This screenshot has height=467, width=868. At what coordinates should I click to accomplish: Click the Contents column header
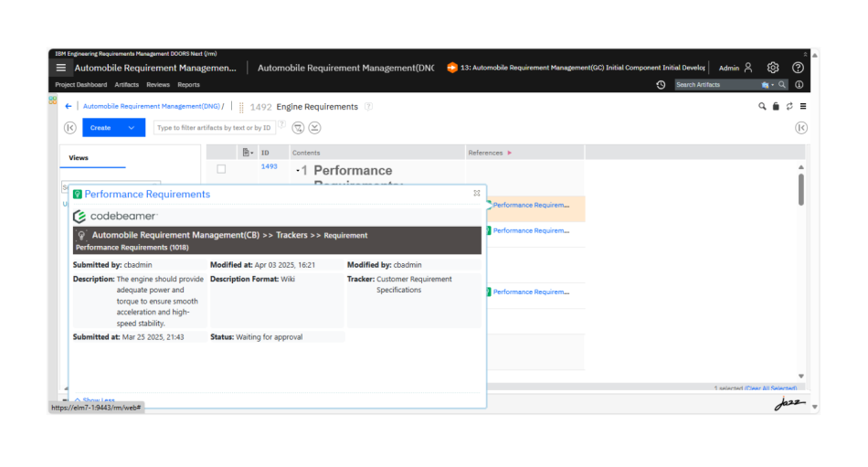tap(306, 153)
